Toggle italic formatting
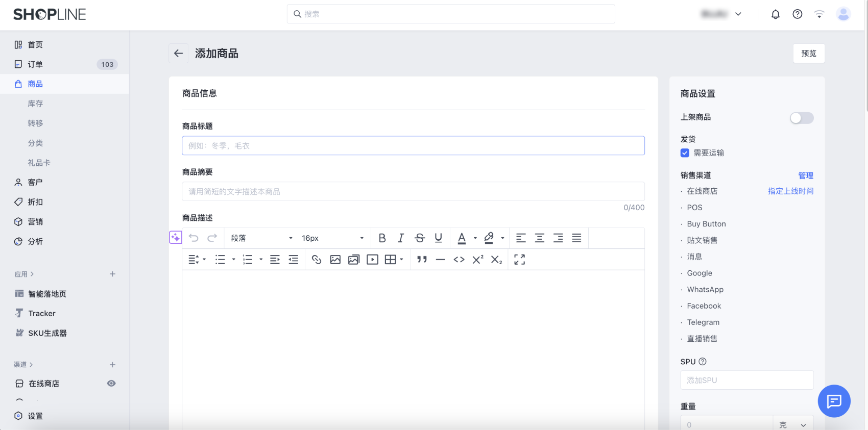Viewport: 868px width, 430px height. click(401, 238)
